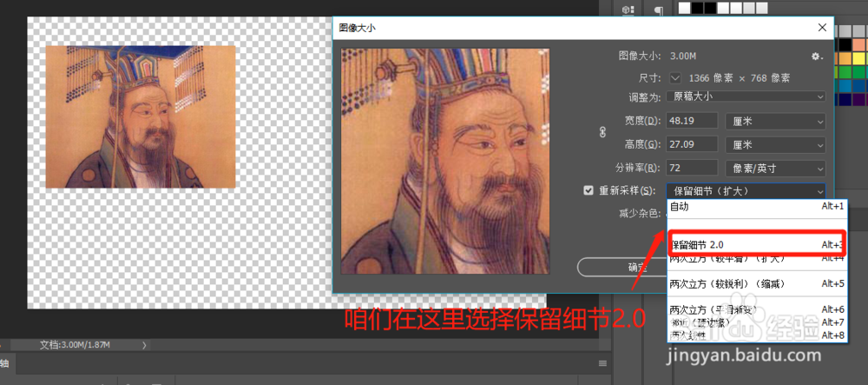The image size is (868, 385).
Task: Open the width unit 厘米 dropdown
Action: pyautogui.click(x=775, y=121)
